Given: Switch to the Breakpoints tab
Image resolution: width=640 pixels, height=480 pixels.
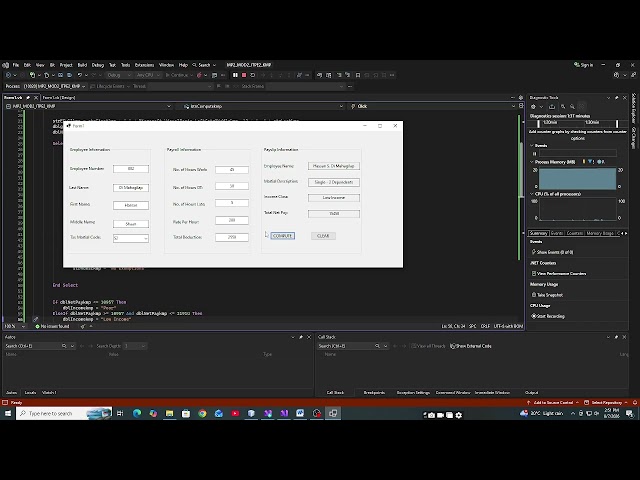Looking at the screenshot, I should pyautogui.click(x=374, y=393).
